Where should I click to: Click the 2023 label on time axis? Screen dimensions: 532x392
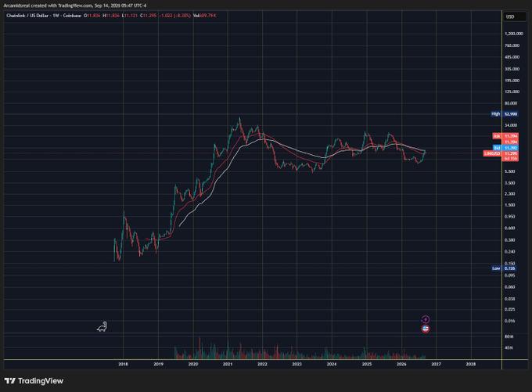point(297,364)
